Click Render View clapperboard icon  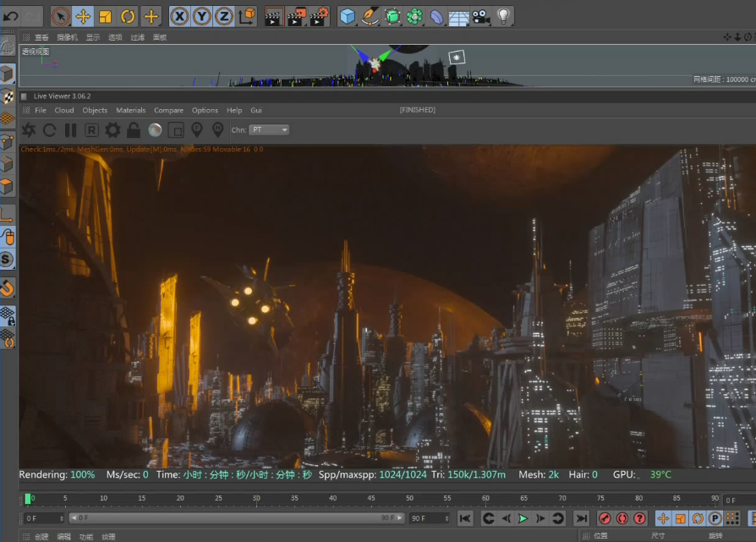click(x=273, y=16)
